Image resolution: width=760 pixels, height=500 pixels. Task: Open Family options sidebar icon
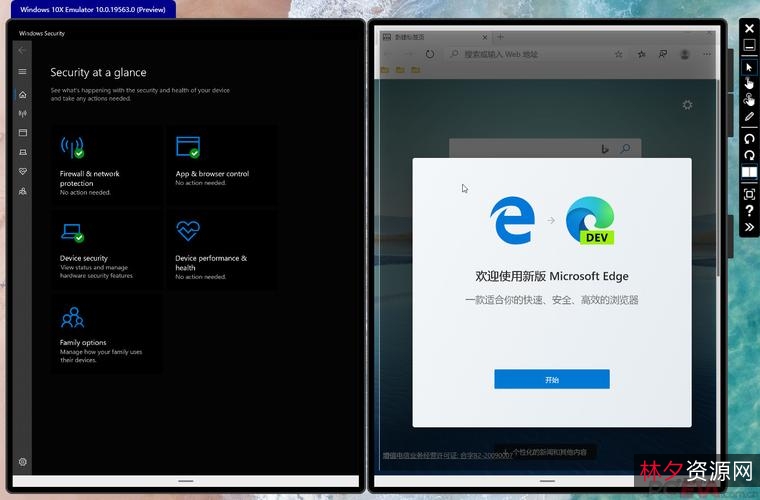point(22,191)
